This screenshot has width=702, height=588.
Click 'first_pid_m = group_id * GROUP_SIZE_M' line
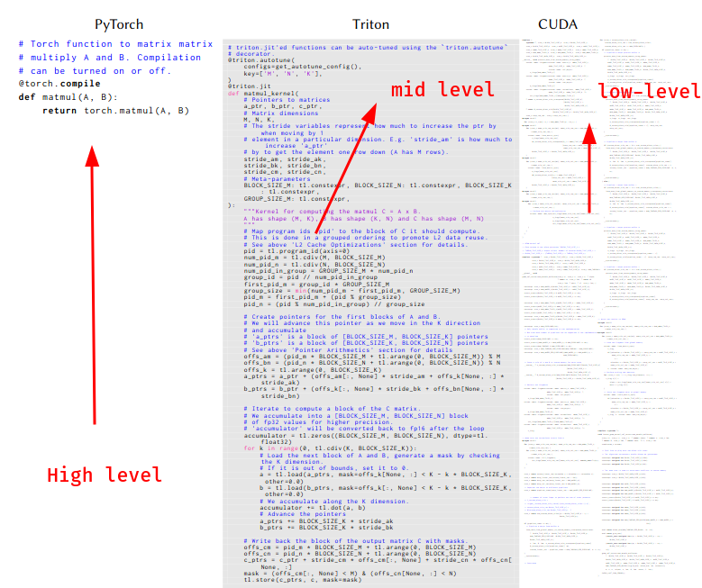[316, 285]
